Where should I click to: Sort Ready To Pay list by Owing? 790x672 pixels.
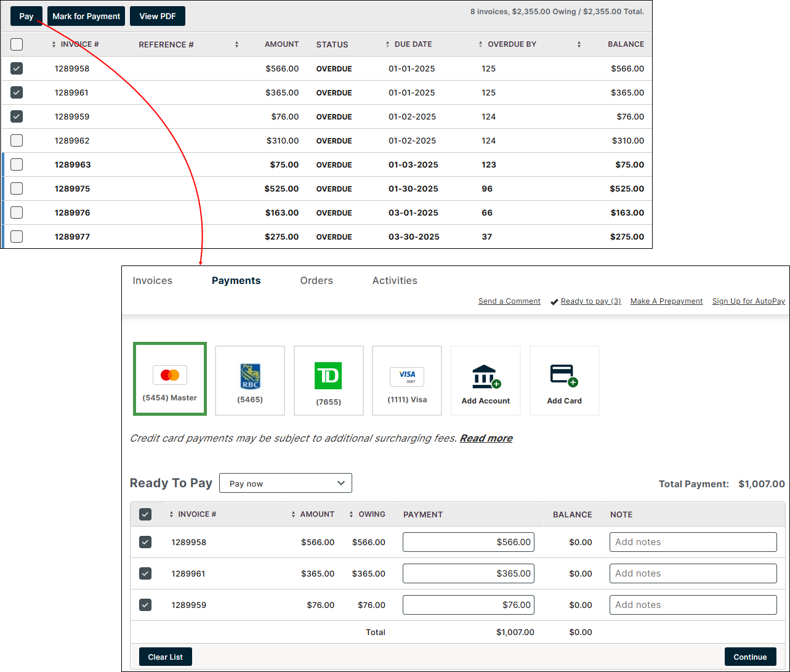[352, 514]
